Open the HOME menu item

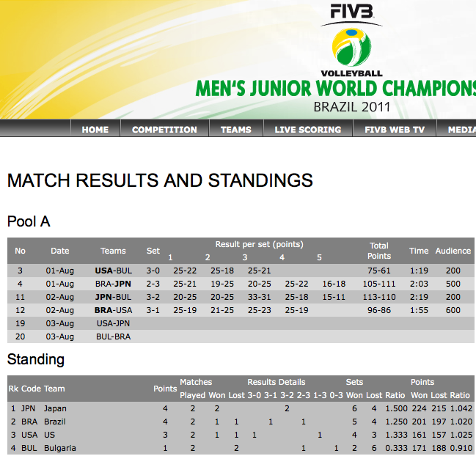pyautogui.click(x=95, y=130)
